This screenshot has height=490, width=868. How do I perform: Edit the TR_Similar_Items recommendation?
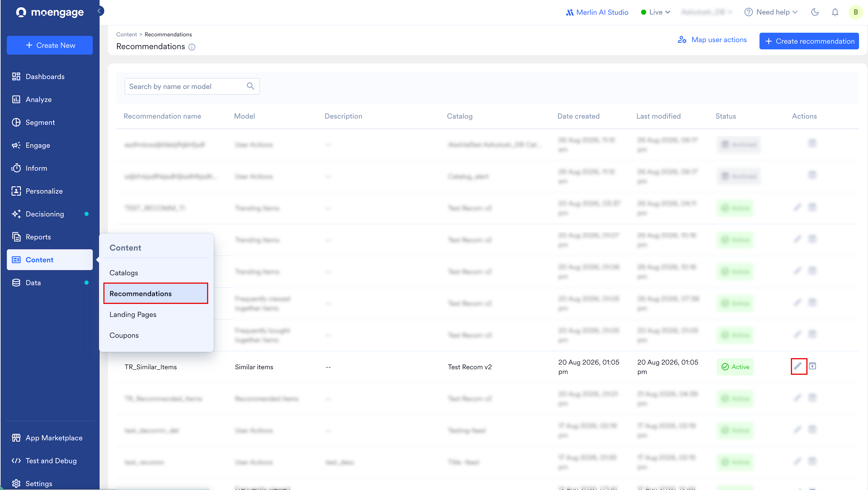(798, 366)
